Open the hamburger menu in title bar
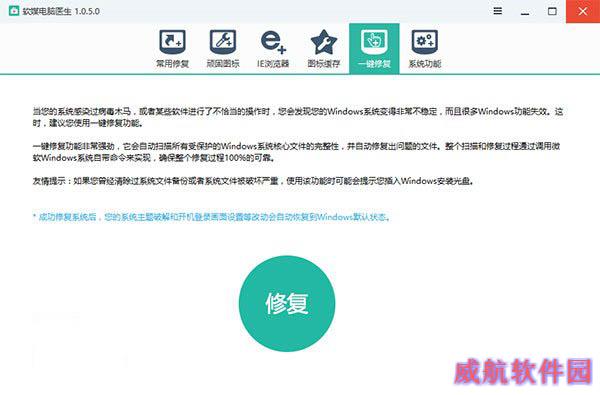Viewport: 600px width, 395px height. point(498,11)
